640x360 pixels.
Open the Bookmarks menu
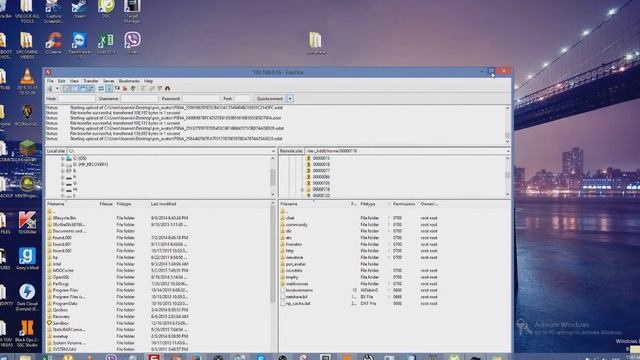pyautogui.click(x=129, y=81)
